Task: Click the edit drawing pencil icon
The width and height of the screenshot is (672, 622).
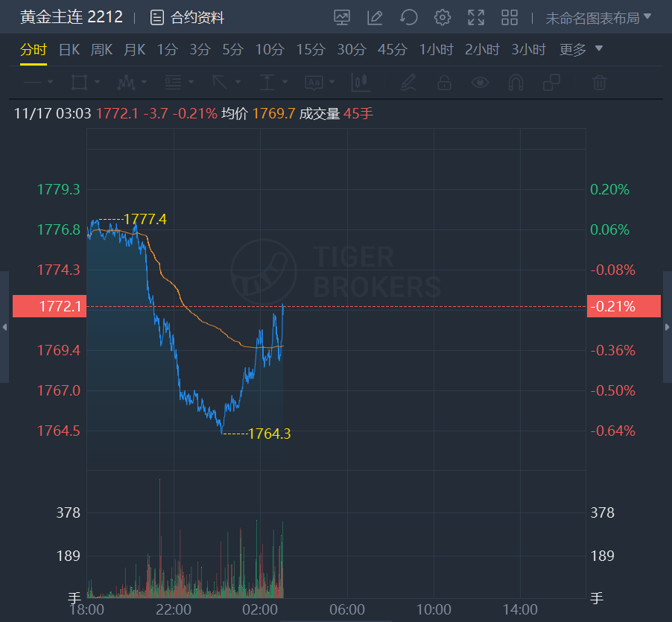Action: tap(375, 17)
